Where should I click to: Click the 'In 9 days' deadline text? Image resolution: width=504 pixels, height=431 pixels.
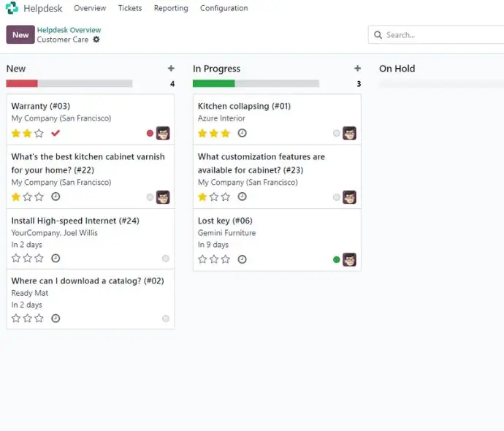click(x=213, y=245)
